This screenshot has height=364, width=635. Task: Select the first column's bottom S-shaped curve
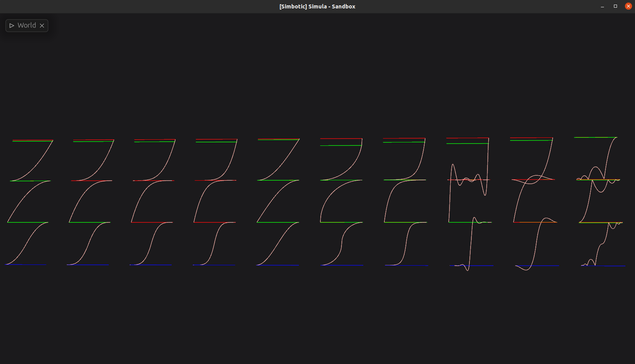point(27,243)
